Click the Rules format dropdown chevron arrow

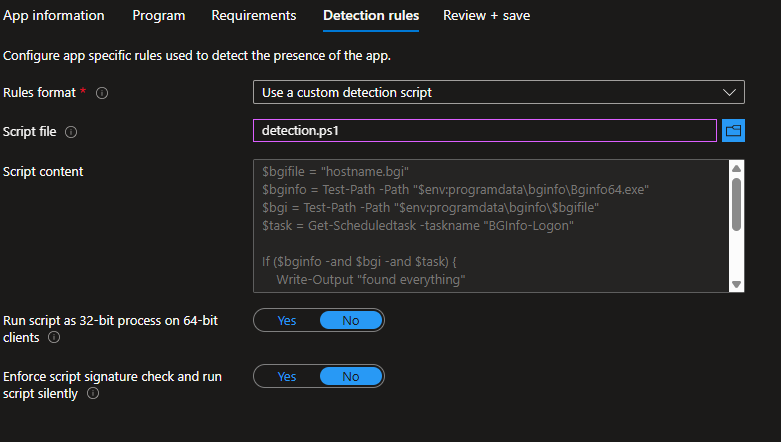point(728,93)
